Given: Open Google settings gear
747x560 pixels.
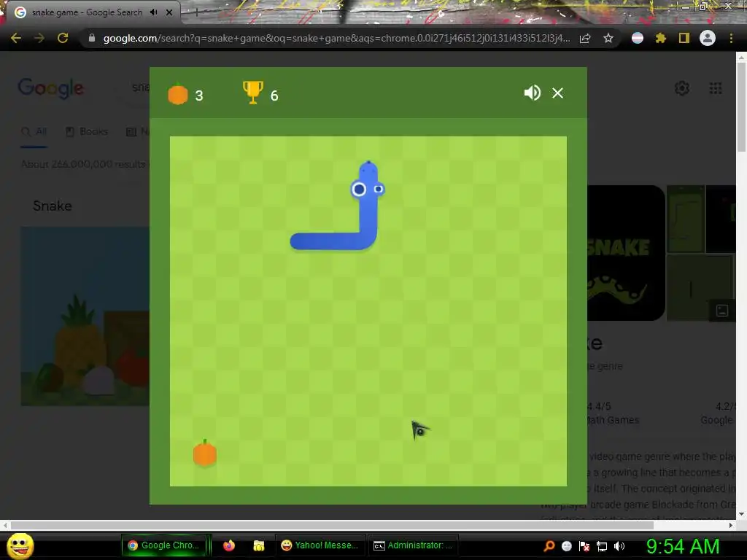Looking at the screenshot, I should (682, 88).
